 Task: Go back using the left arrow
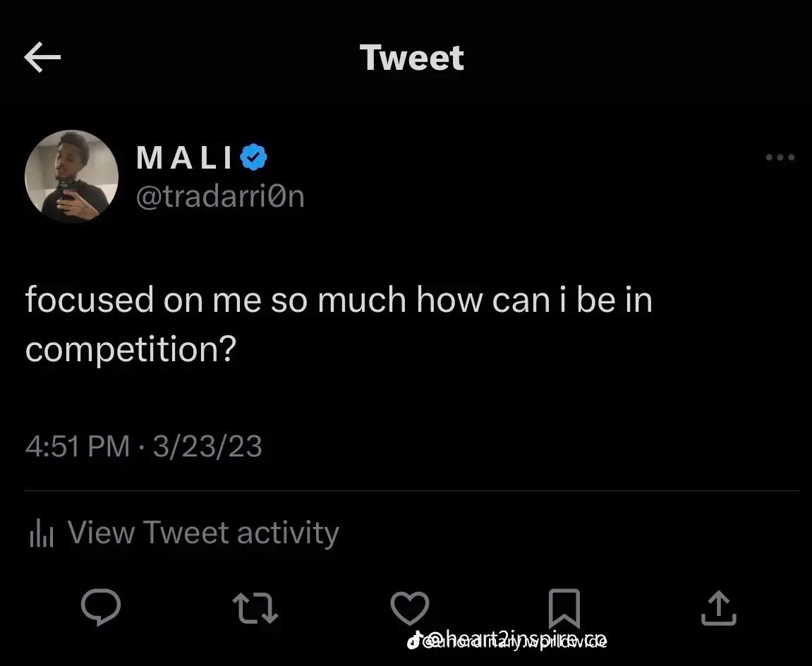tap(42, 57)
